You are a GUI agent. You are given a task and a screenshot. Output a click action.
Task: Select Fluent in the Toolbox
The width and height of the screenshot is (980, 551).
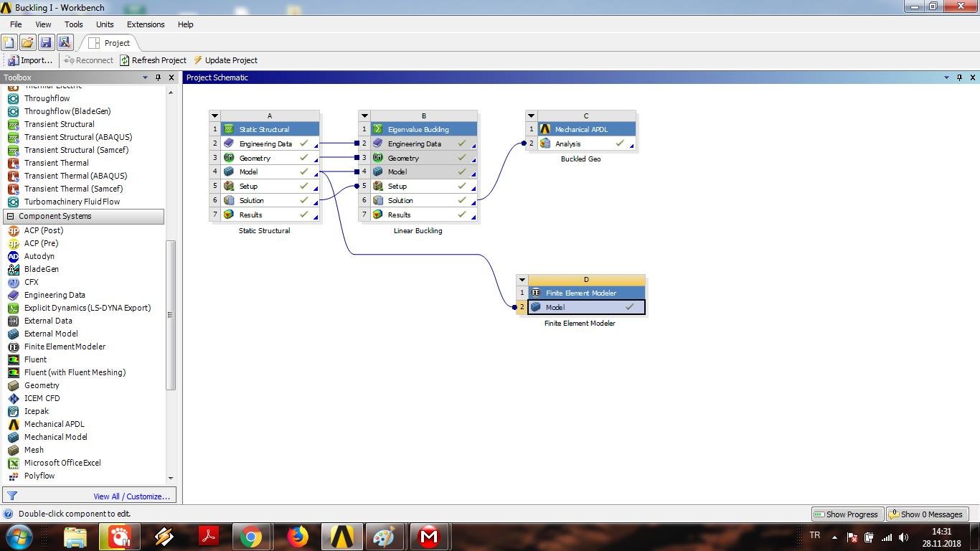35,359
